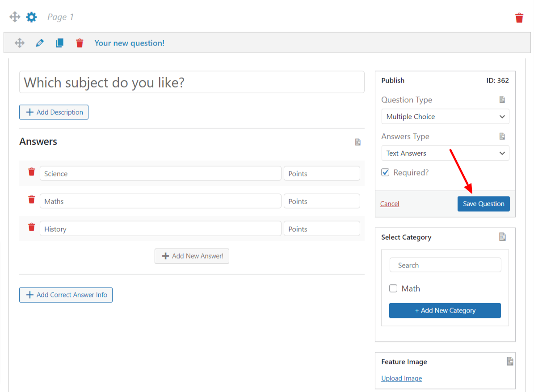
Task: Click the Save Question button
Action: tap(483, 204)
